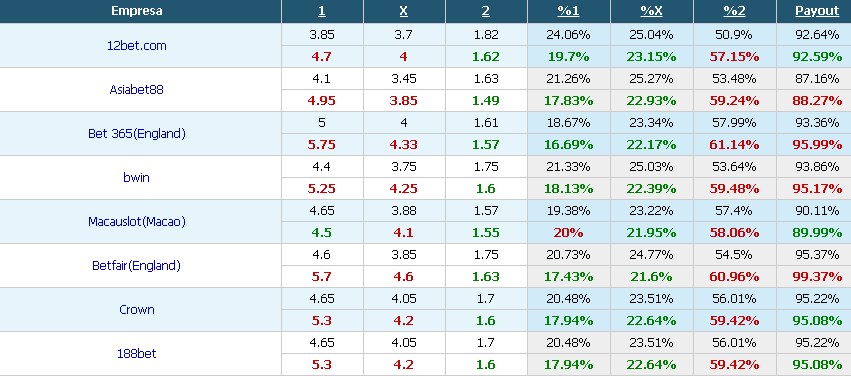This screenshot has width=851, height=376.
Task: Sort by the %2 column header
Action: (x=734, y=11)
